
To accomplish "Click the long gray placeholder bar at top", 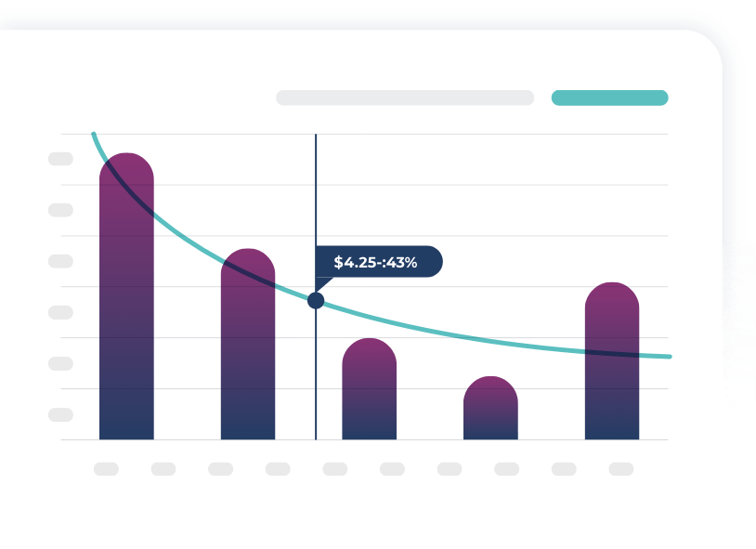I will coord(404,98).
